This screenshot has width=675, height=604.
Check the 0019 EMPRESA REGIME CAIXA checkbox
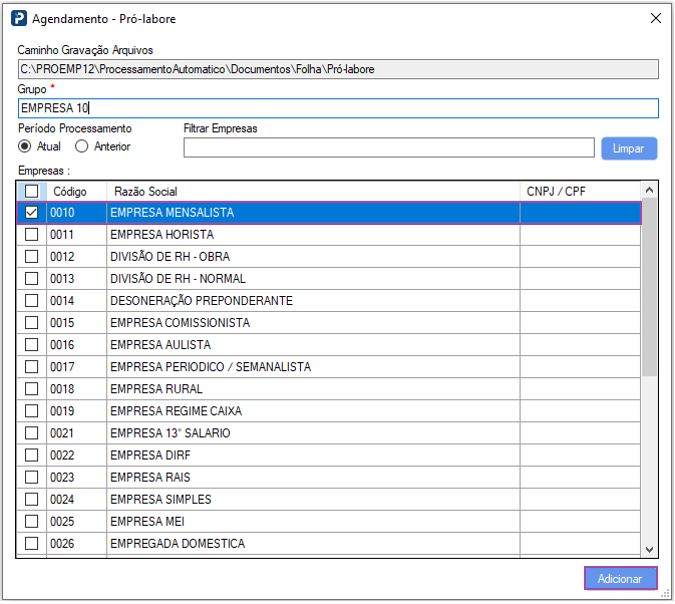tap(31, 411)
